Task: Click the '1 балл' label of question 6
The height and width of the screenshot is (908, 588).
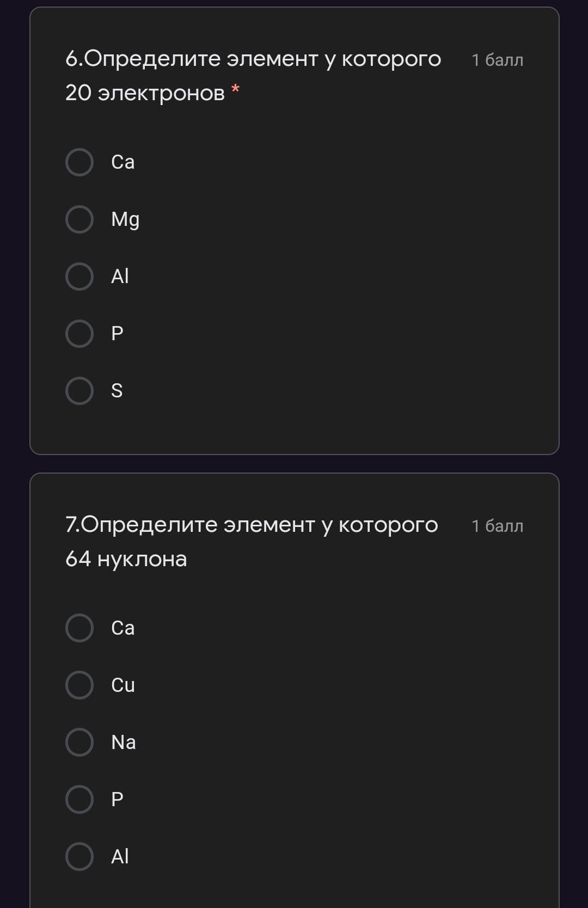Action: 497,60
